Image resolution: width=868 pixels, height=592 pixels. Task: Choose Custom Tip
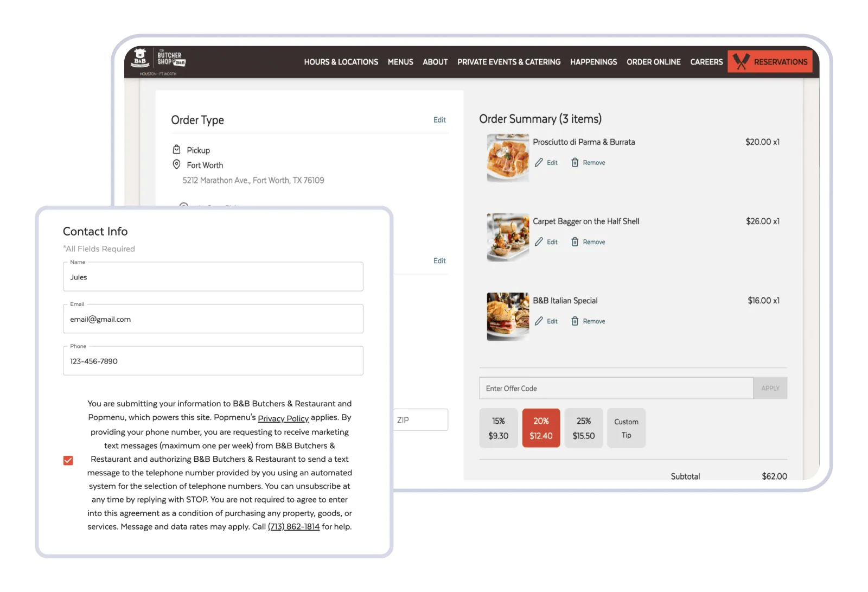tap(626, 428)
